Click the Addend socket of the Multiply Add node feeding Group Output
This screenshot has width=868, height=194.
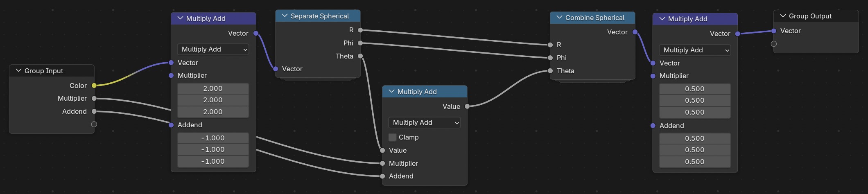653,126
